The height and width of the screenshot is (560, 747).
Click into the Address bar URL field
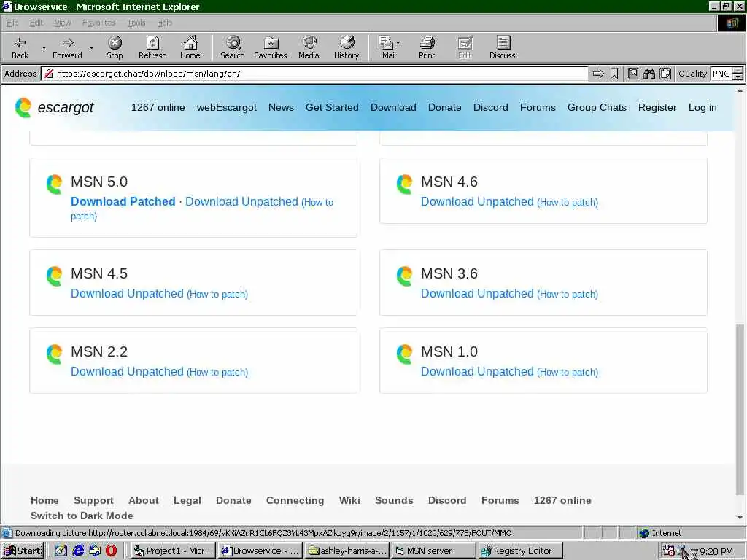[314, 74]
